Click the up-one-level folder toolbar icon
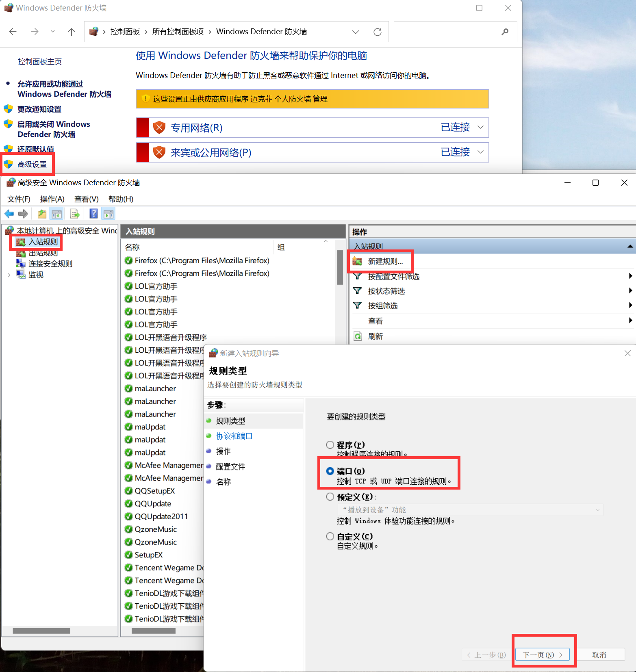 coord(42,214)
